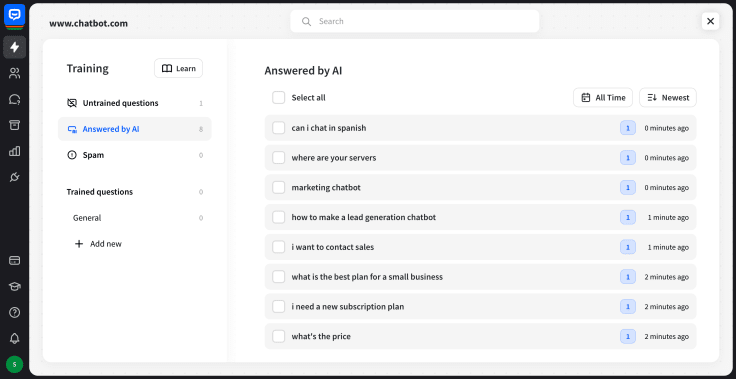Open the graduation cap academy icon

tap(15, 286)
